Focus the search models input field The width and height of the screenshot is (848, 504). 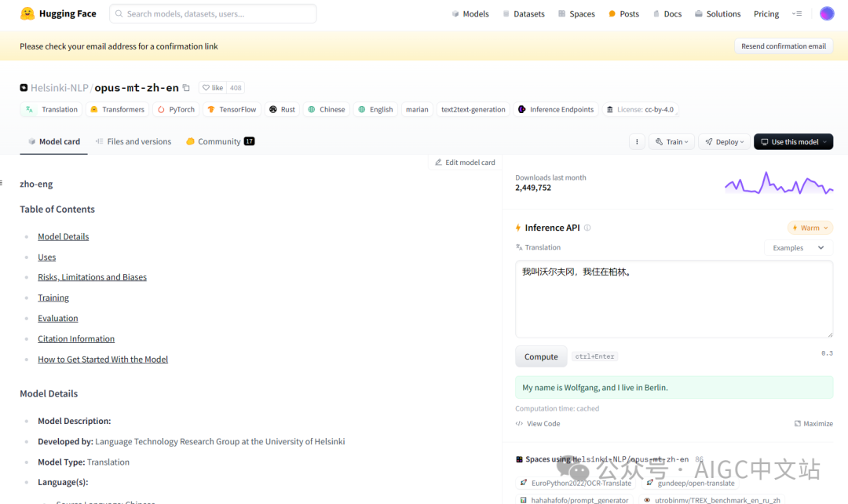click(x=213, y=13)
